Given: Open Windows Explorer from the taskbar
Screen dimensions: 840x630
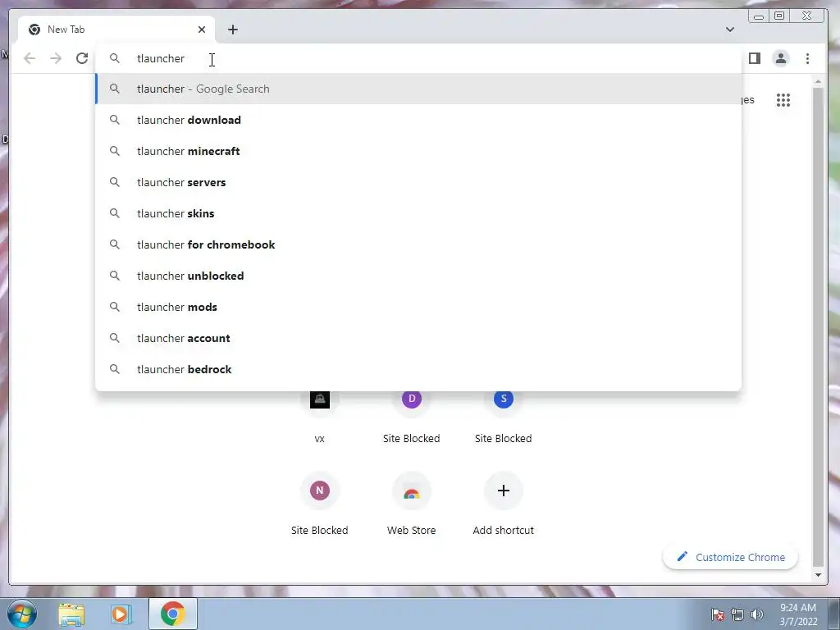Looking at the screenshot, I should [x=72, y=614].
